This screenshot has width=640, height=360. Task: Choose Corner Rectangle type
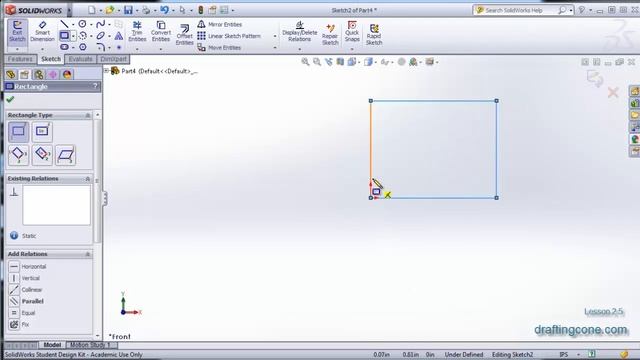pos(18,131)
